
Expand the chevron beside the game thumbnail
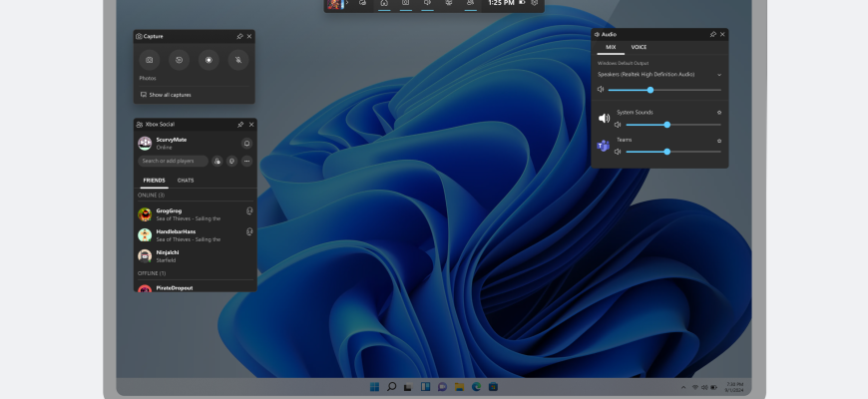point(347,3)
